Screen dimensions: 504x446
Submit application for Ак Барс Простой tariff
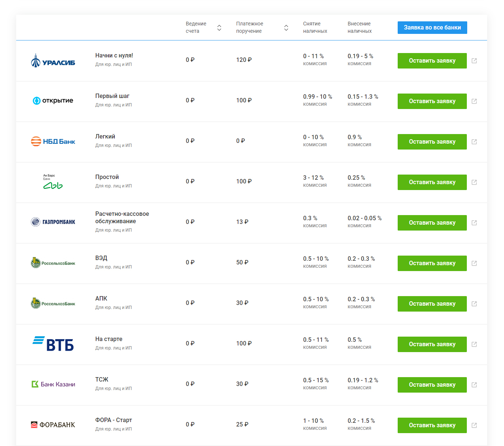click(432, 182)
